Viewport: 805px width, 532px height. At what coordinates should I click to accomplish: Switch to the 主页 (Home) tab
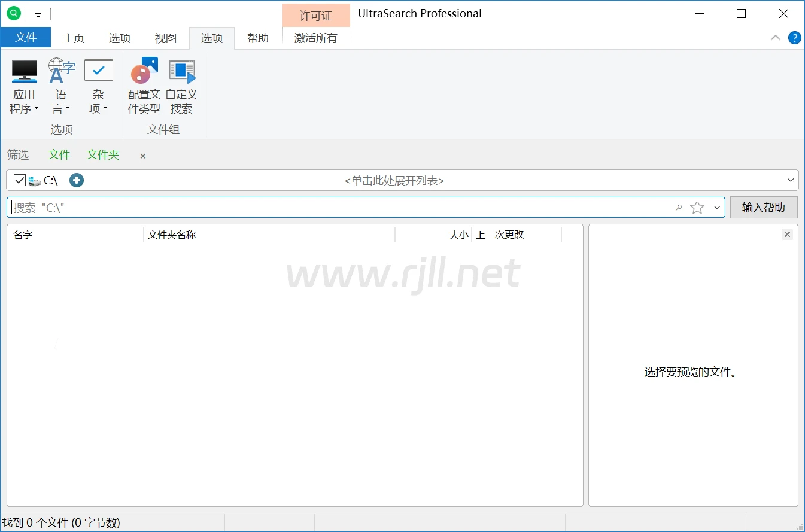[74, 38]
